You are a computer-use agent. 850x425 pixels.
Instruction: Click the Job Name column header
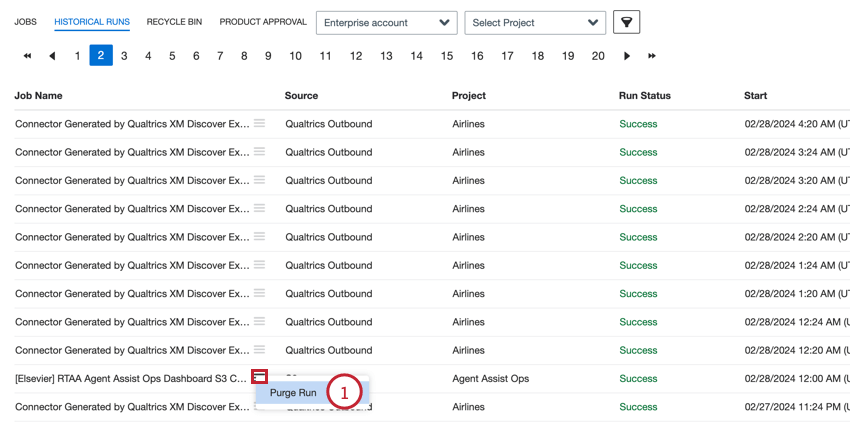[x=38, y=95]
